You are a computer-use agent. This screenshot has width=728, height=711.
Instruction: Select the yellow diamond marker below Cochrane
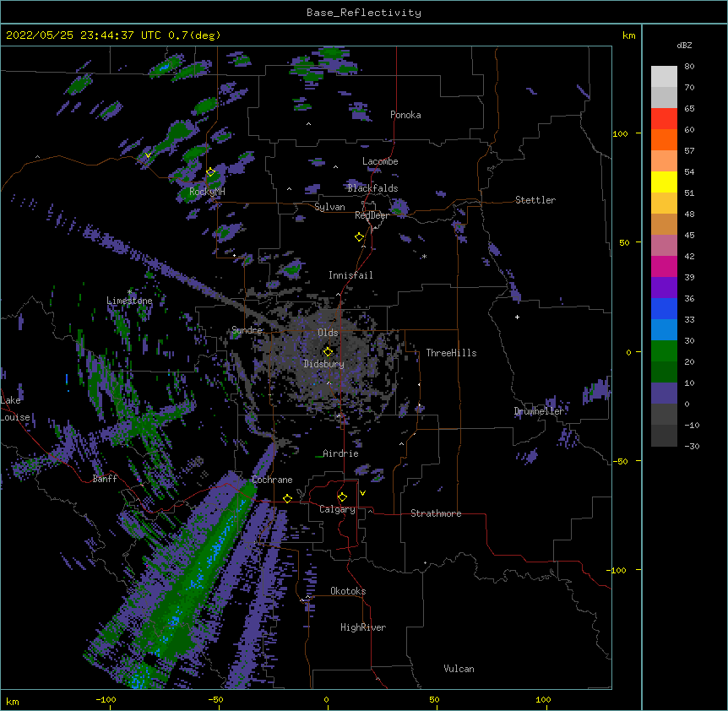287,498
